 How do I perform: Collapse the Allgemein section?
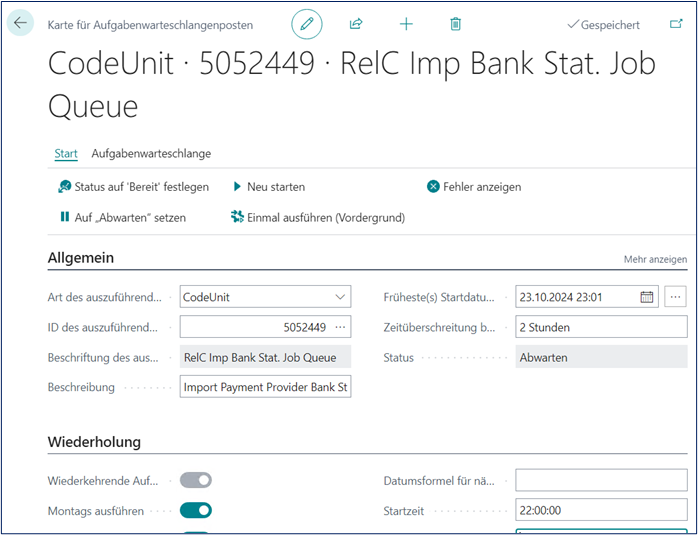coord(81,258)
